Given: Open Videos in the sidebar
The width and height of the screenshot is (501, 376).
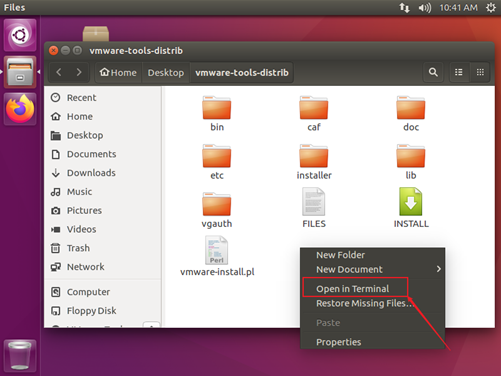Looking at the screenshot, I should [103, 229].
